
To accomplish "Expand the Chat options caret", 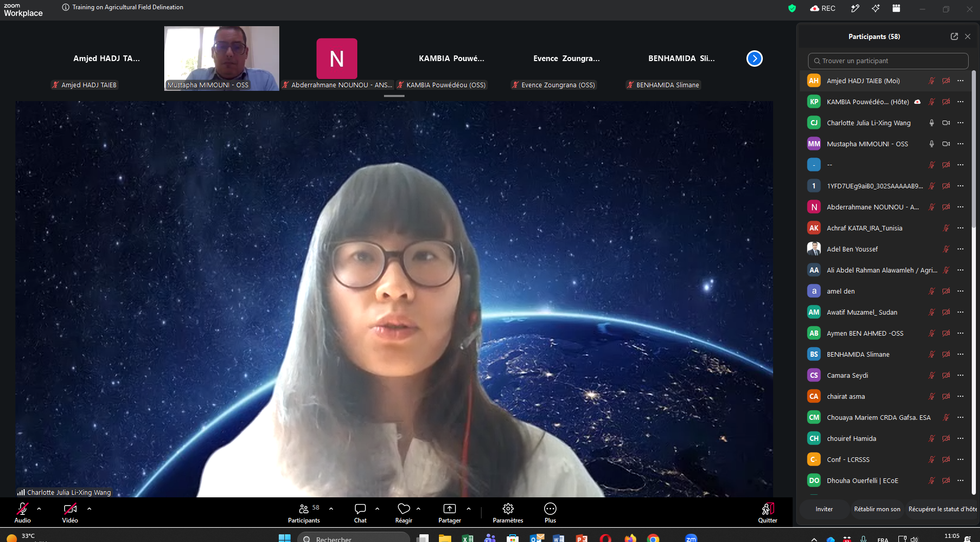I will tap(377, 509).
